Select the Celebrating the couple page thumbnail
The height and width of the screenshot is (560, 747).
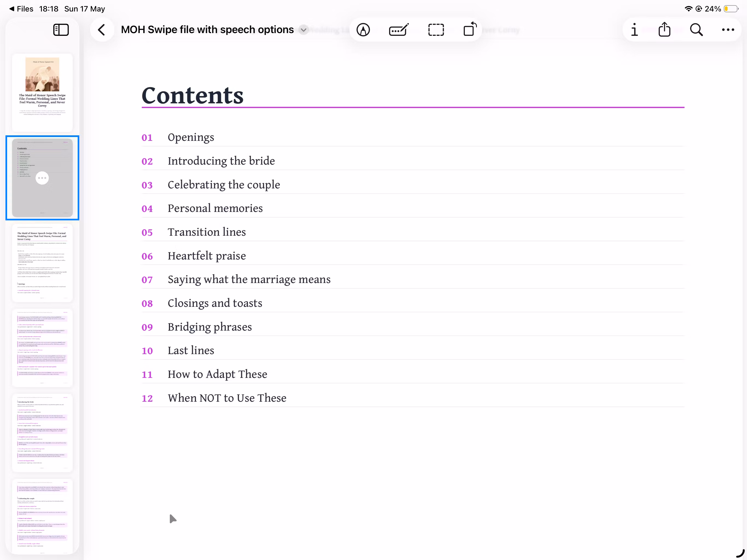(42, 517)
